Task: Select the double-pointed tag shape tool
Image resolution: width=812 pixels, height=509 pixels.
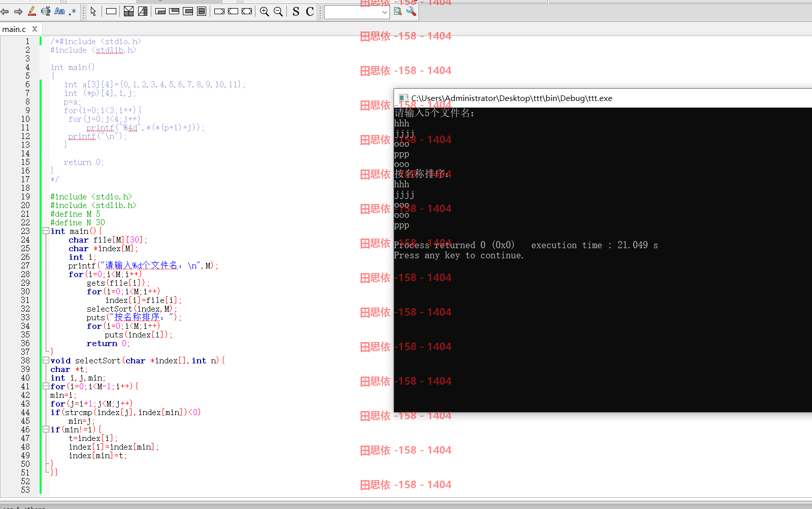Action: pos(247,11)
